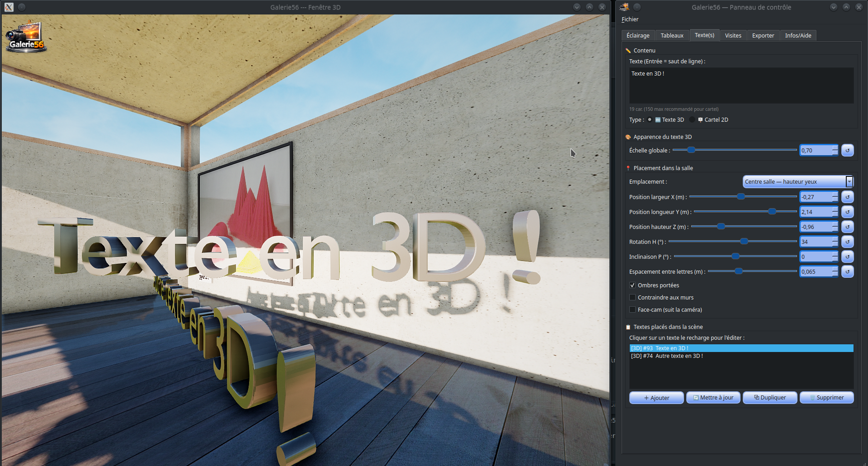868x466 pixels.
Task: Delete text with the Supprimer button
Action: click(x=827, y=398)
